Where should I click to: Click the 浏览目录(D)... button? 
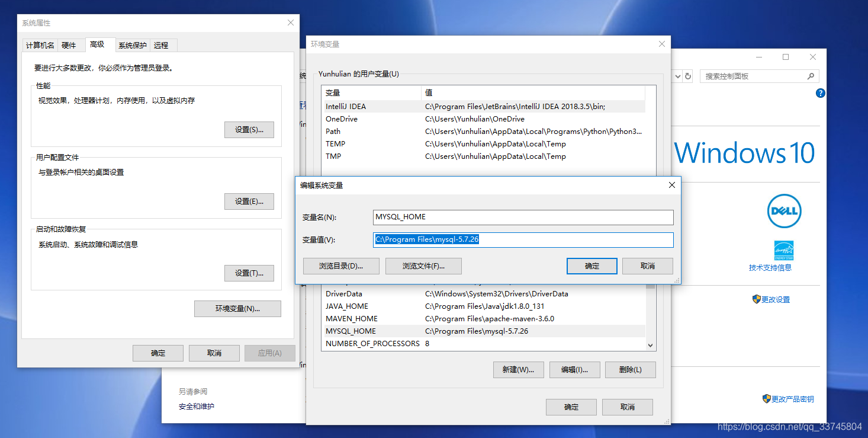tap(341, 266)
